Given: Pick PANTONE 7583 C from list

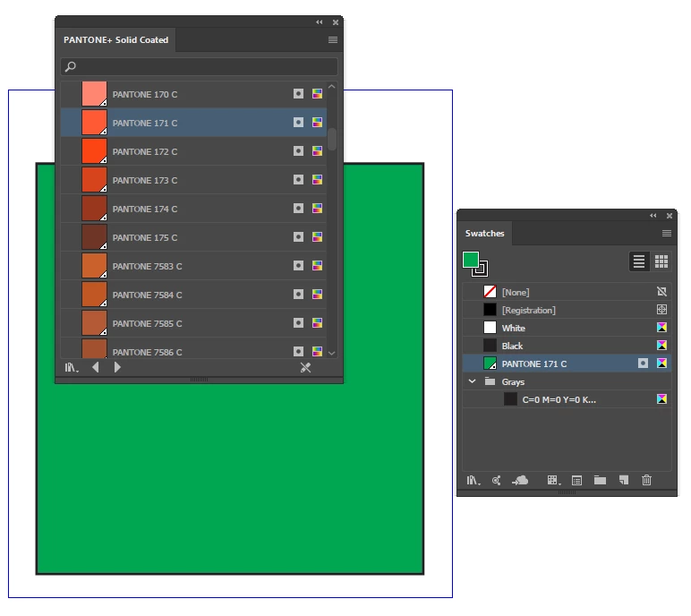Looking at the screenshot, I should tap(193, 266).
